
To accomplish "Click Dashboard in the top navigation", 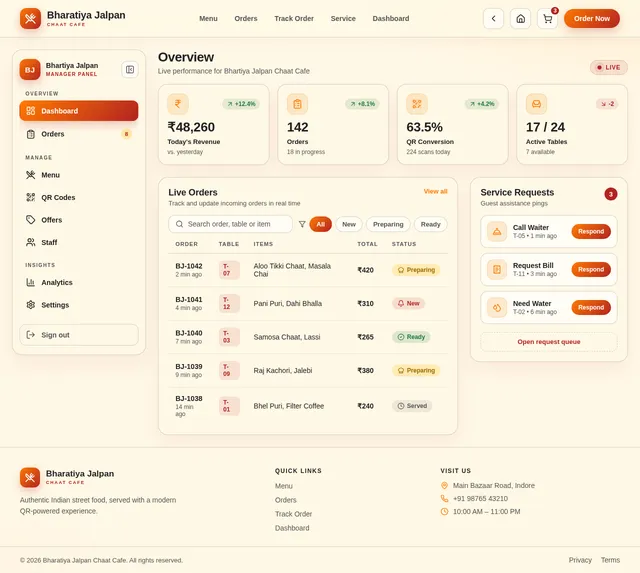I will point(391,18).
